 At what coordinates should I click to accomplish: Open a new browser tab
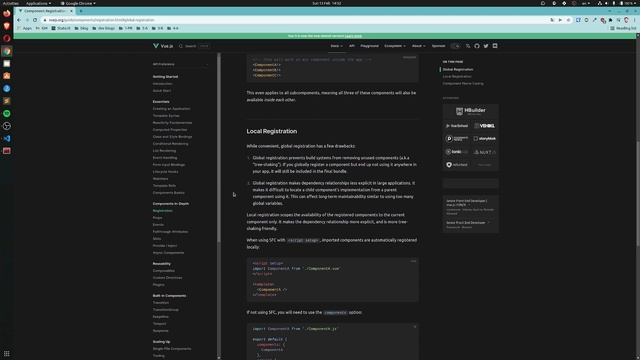point(81,11)
